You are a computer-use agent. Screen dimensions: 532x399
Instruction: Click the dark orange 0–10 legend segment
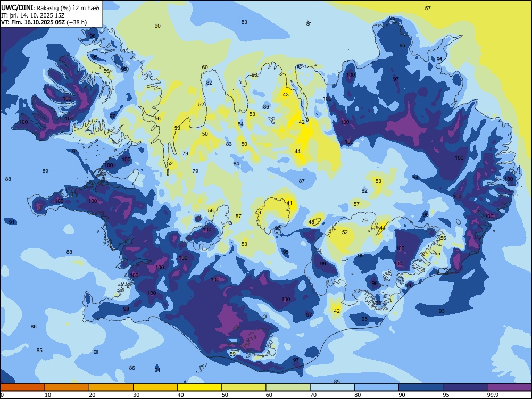click(x=22, y=387)
